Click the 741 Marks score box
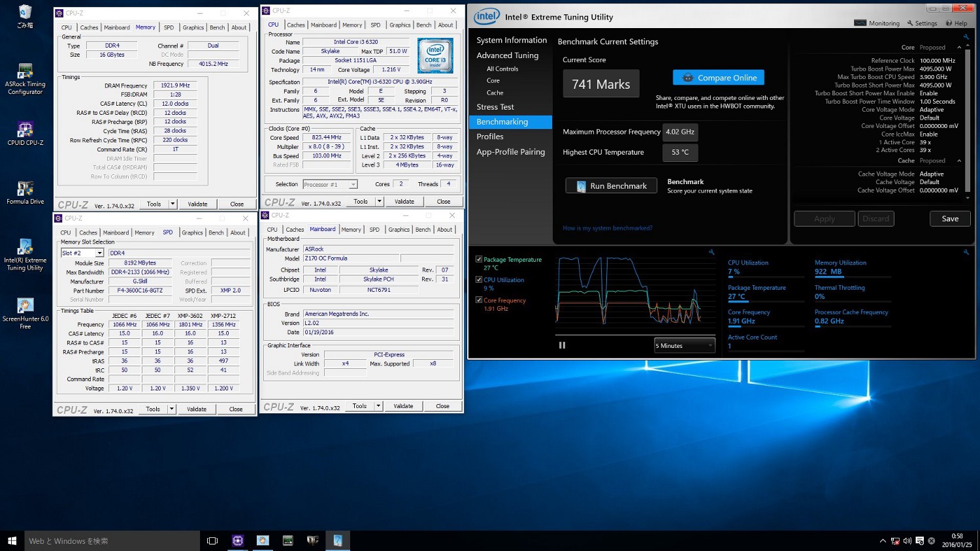The image size is (980, 551). tap(601, 84)
